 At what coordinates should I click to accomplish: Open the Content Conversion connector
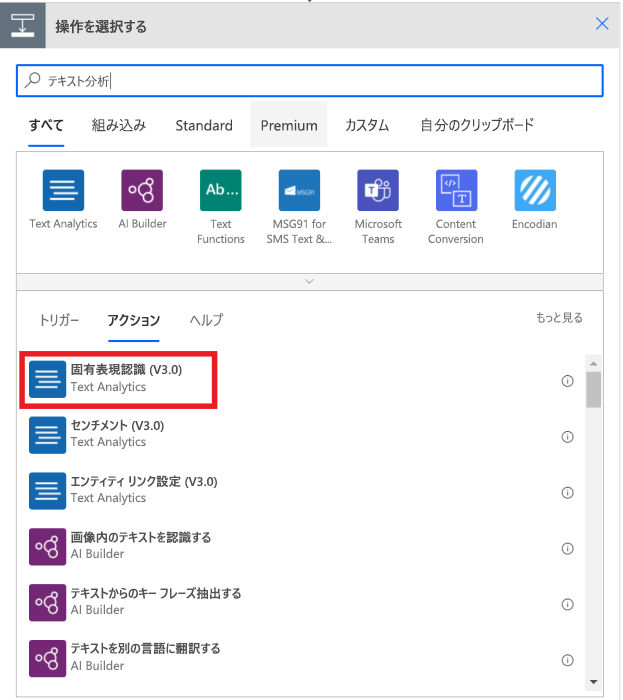tap(456, 190)
